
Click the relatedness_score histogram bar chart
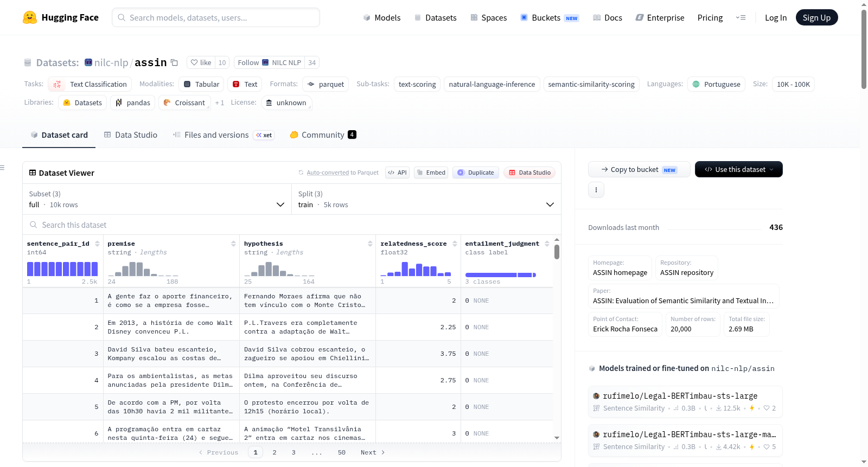click(x=416, y=269)
